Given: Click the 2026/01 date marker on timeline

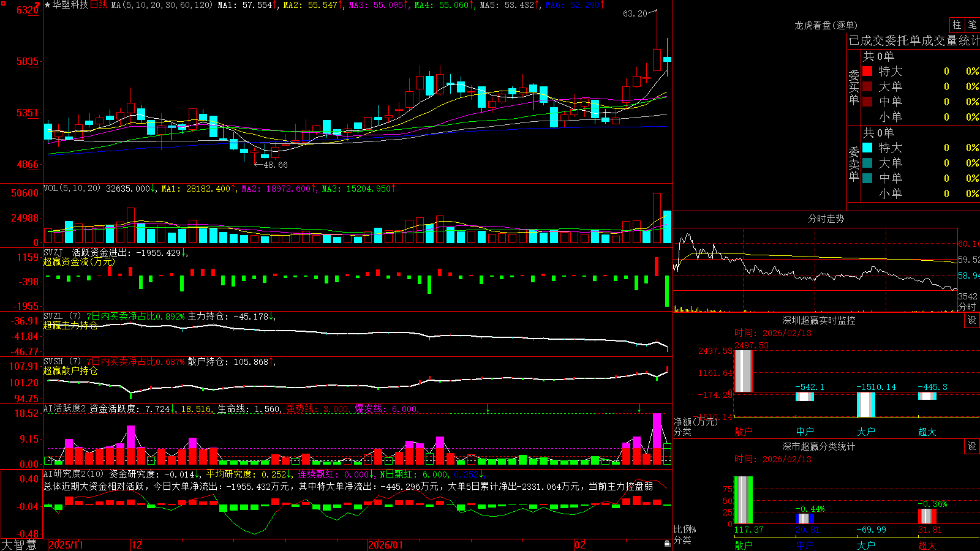Looking at the screenshot, I should 386,545.
